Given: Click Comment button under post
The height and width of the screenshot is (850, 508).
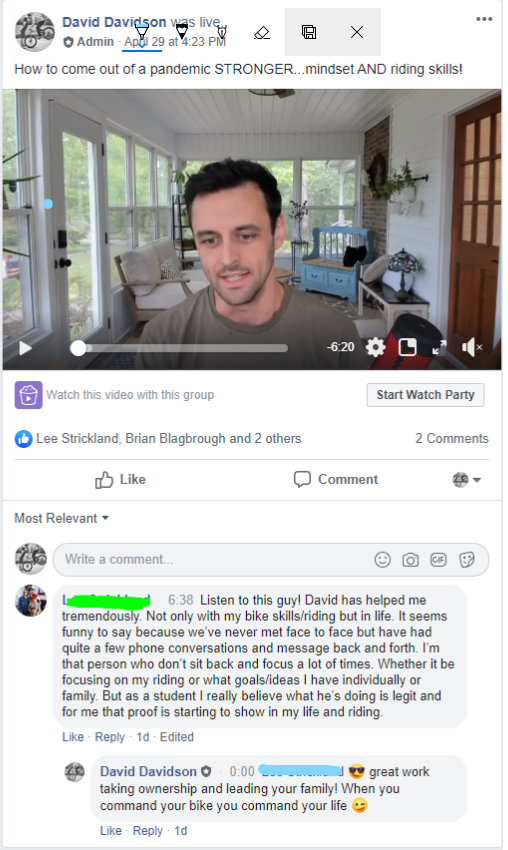Looking at the screenshot, I should (336, 479).
